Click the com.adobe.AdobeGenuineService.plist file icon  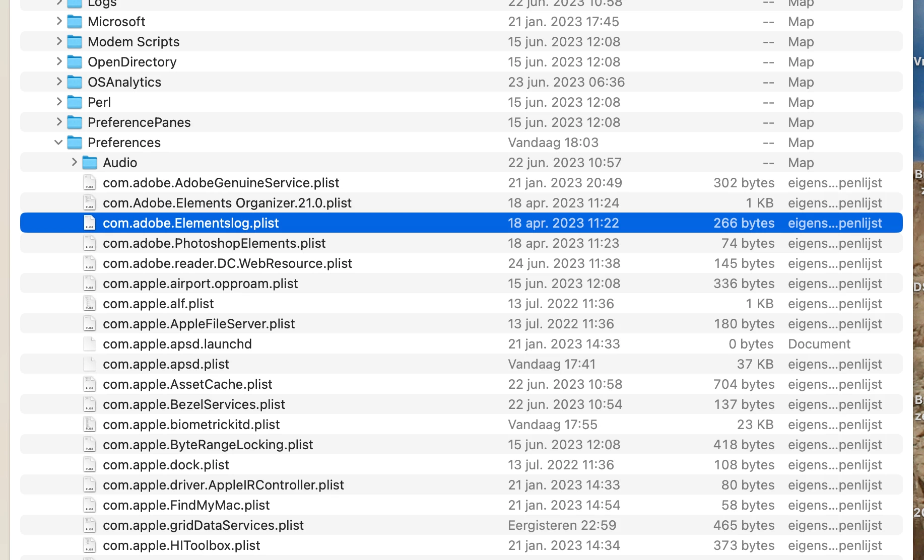(x=90, y=182)
